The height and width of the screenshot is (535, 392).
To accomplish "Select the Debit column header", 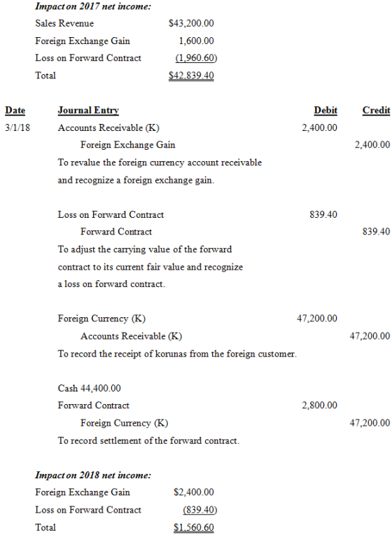I will click(325, 110).
